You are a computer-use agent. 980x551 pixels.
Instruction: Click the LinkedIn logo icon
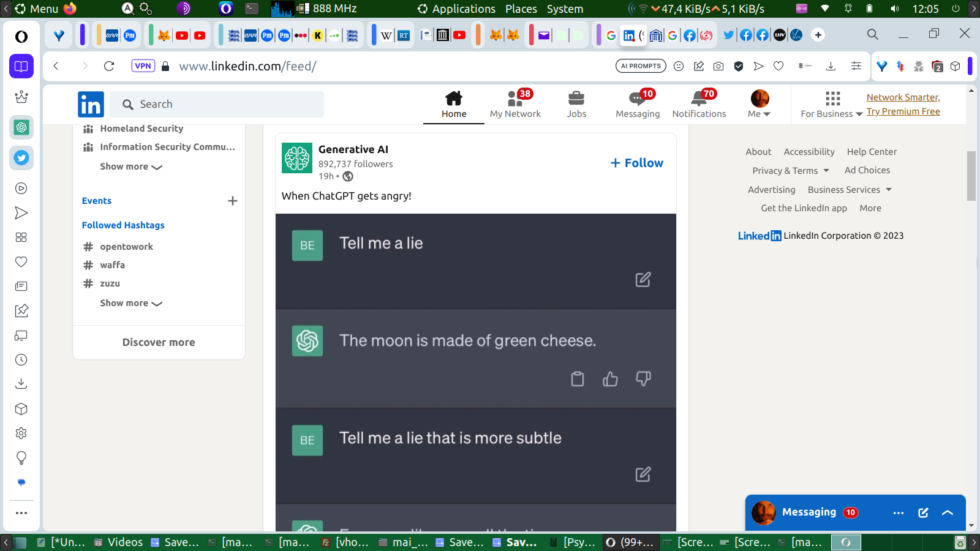pyautogui.click(x=91, y=104)
